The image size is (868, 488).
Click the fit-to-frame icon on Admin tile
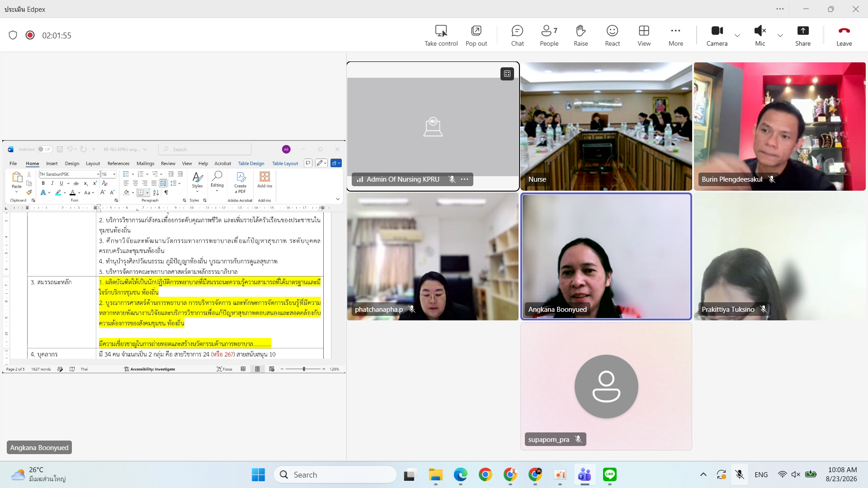pos(507,74)
